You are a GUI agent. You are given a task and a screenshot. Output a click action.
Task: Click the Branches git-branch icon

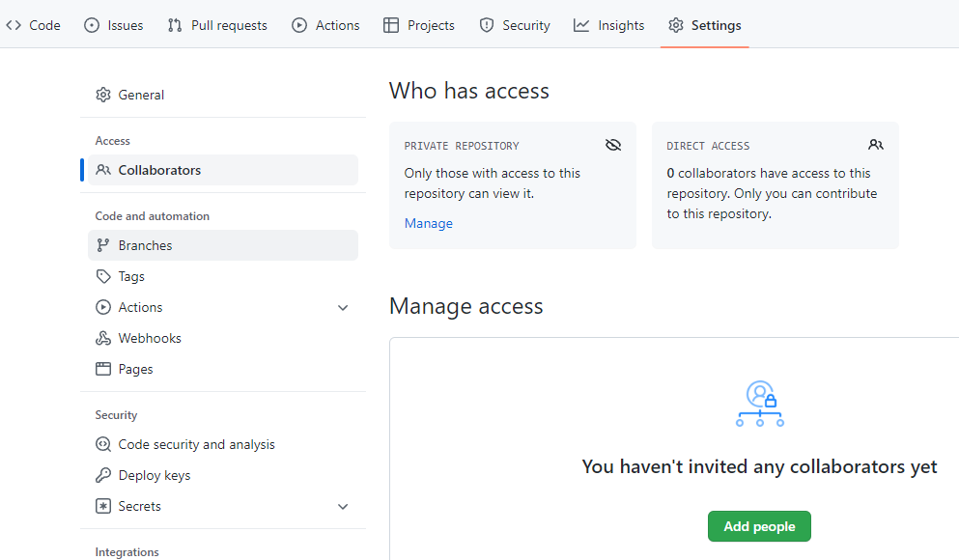point(103,245)
